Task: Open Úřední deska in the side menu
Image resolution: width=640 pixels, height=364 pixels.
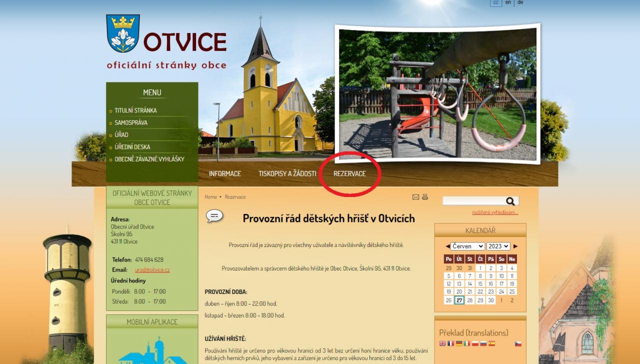Action: tap(132, 147)
